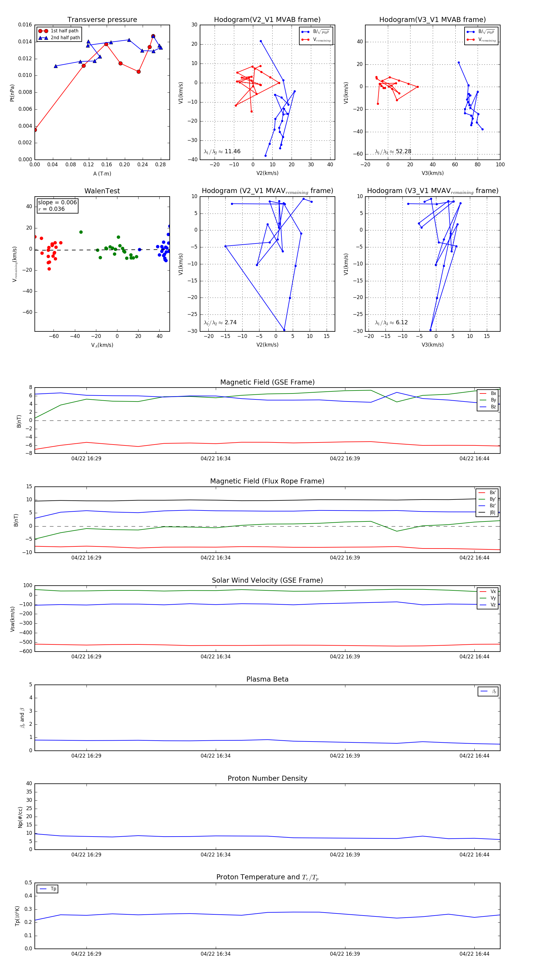Click the 'Plasma Beta' plot title

(x=267, y=679)
